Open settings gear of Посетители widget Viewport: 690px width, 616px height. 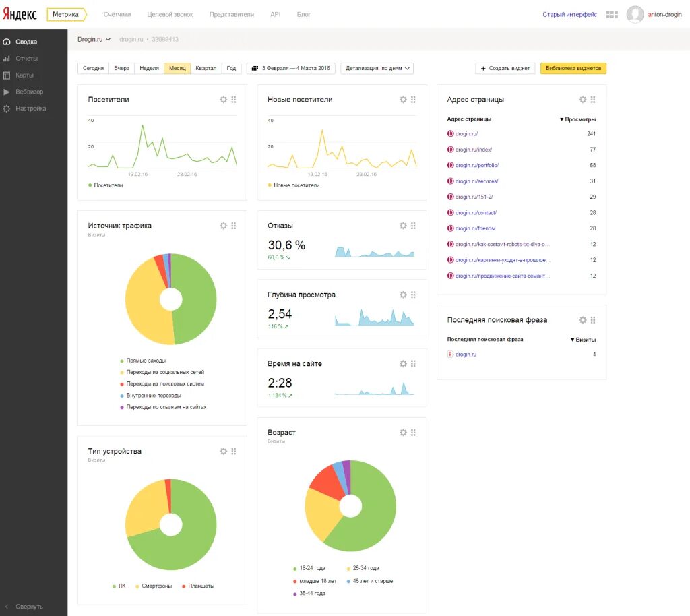coord(224,100)
